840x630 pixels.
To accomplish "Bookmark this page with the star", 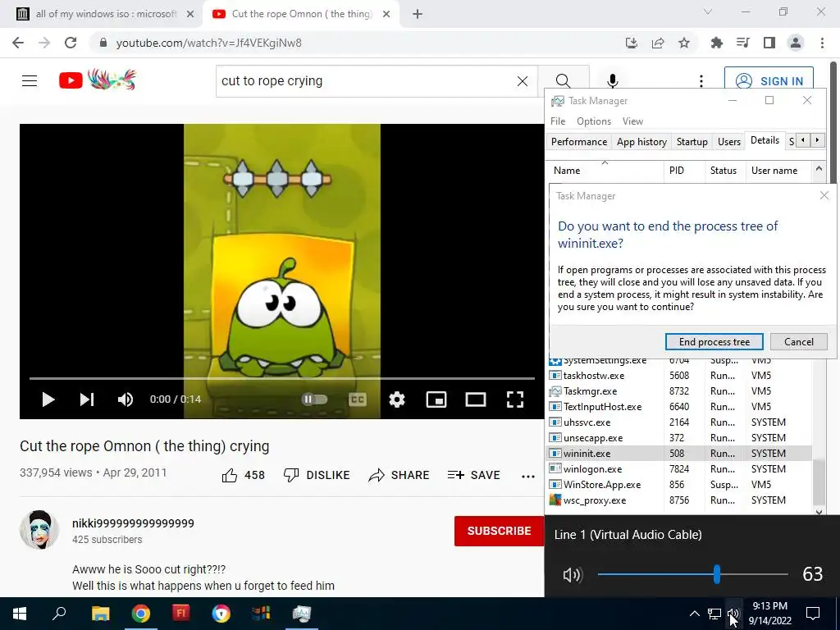I will (684, 43).
